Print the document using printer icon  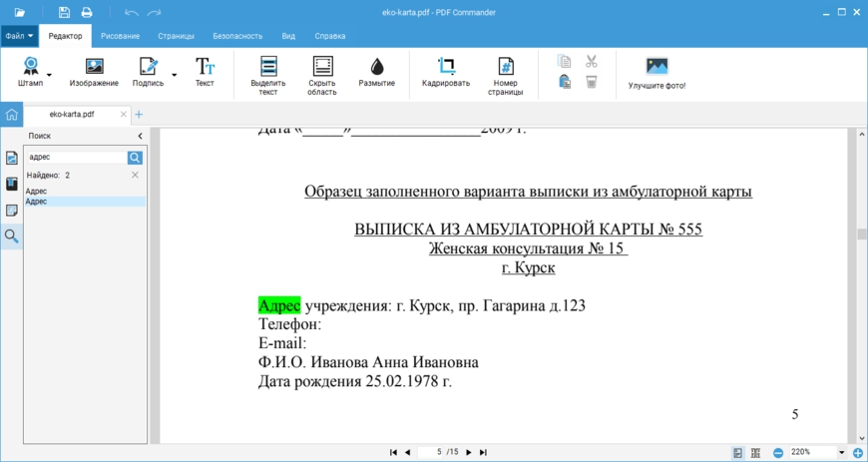coord(87,12)
